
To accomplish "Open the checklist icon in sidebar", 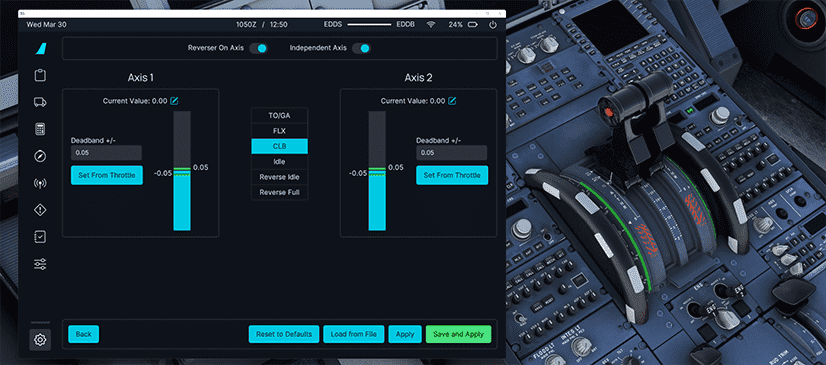I will (40, 237).
